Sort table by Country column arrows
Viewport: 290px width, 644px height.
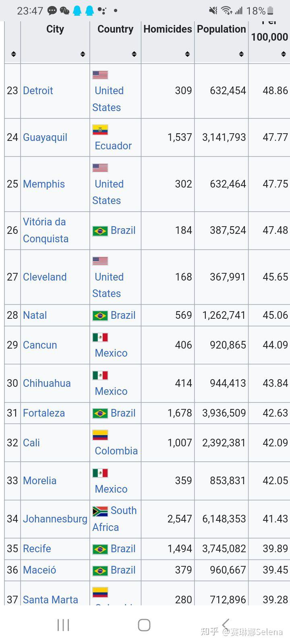coord(134,54)
